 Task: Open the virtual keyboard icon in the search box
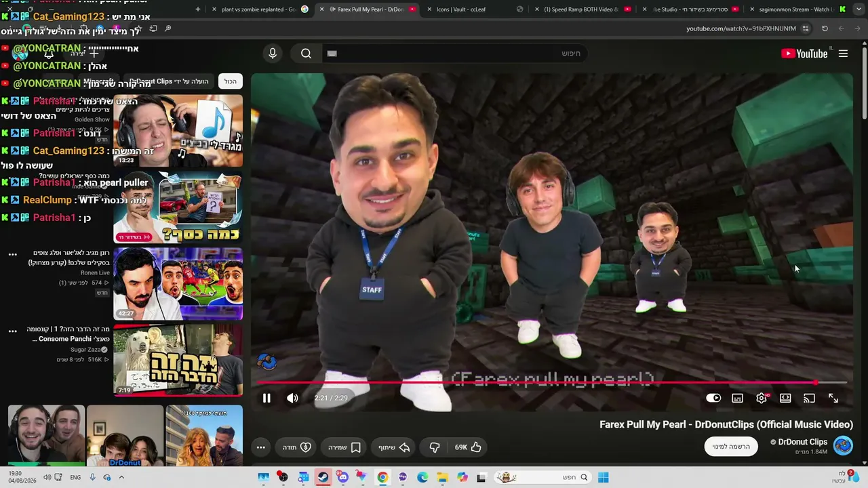click(x=332, y=54)
